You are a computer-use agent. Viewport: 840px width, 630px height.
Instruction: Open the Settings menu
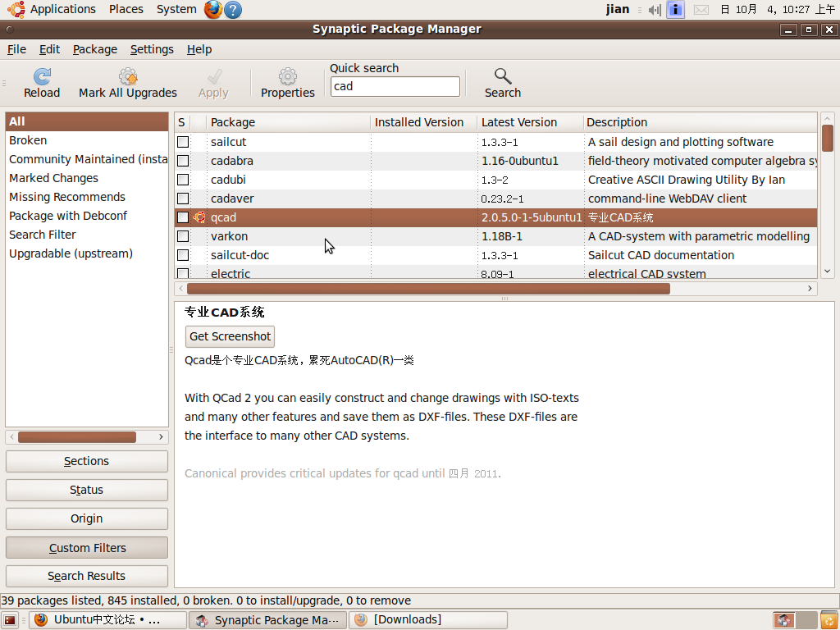point(152,49)
